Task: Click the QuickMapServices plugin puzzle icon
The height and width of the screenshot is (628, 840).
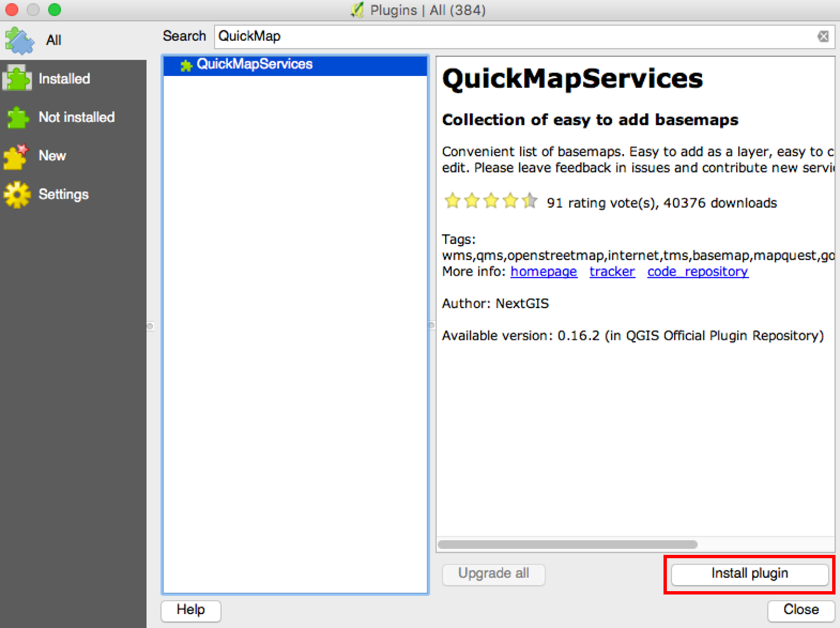Action: tap(186, 65)
